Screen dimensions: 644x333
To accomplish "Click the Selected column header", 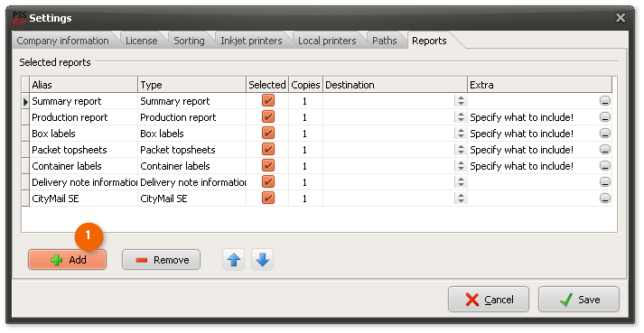I will (267, 85).
